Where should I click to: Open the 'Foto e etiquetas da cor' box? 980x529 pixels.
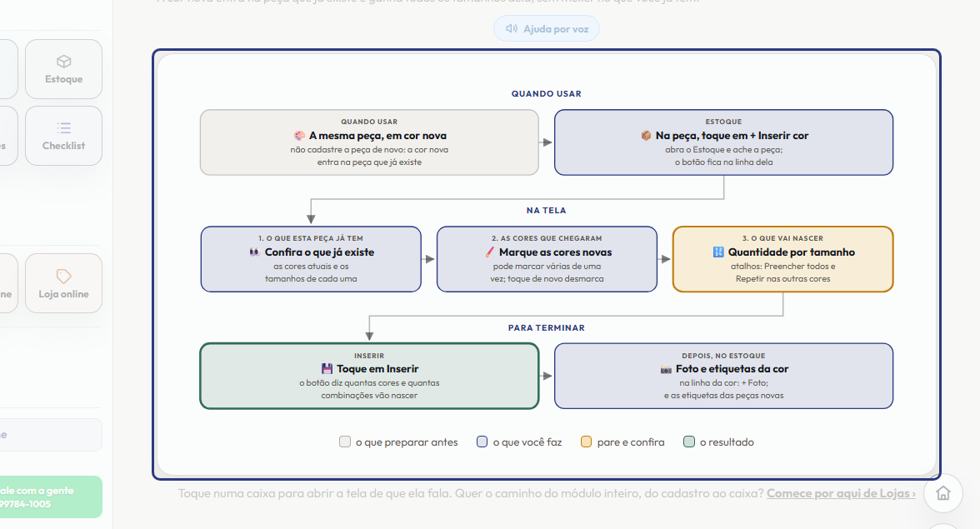[x=723, y=376]
